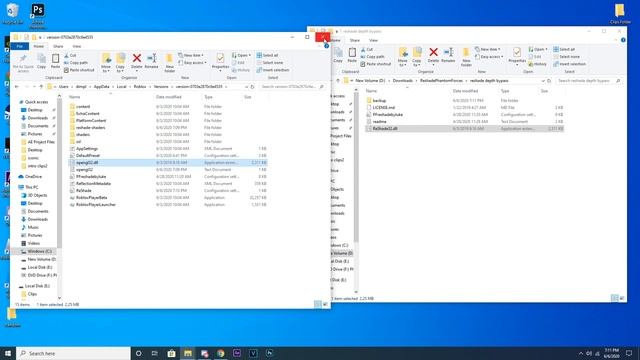Click search box in right reshade window

(589, 81)
